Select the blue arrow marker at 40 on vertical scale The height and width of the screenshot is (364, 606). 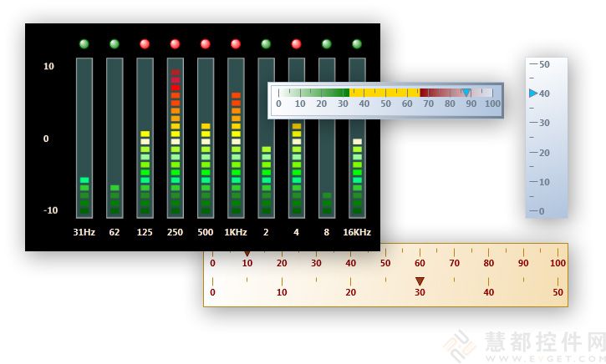(533, 94)
